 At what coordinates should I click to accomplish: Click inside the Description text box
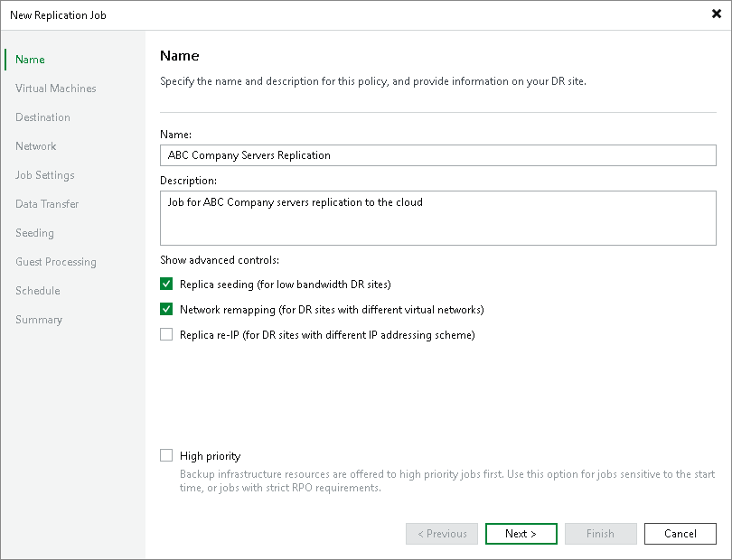[x=437, y=218]
